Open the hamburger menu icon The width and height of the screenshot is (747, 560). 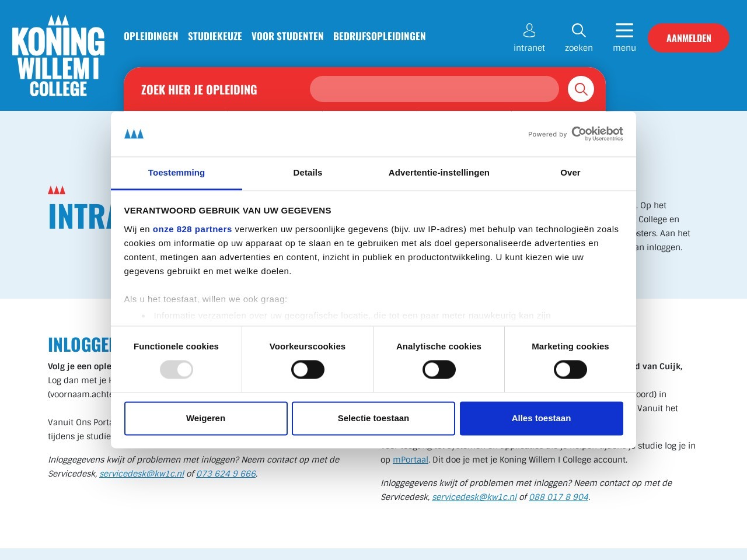(624, 30)
